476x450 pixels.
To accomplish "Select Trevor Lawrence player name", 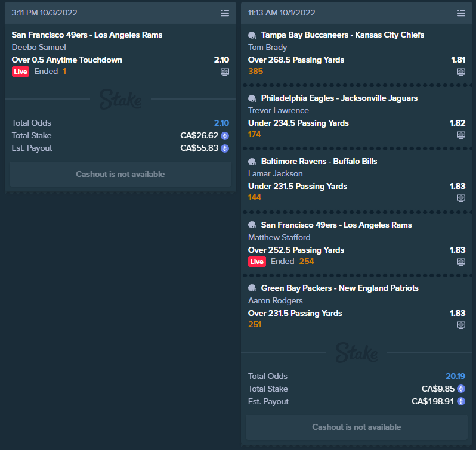I will click(x=279, y=110).
